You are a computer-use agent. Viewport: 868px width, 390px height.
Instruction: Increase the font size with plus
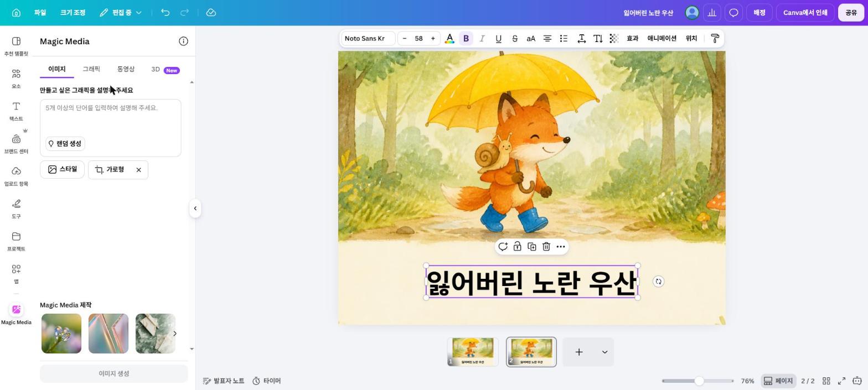click(433, 38)
